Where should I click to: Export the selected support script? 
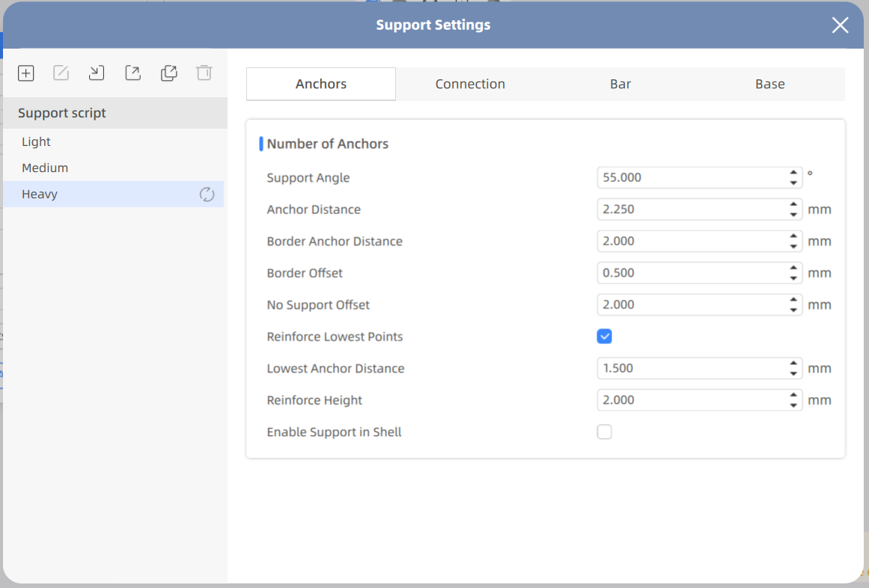coord(132,73)
